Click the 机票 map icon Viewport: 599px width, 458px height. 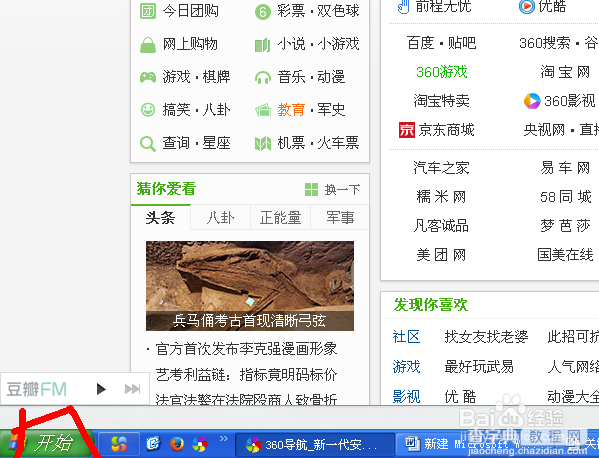[x=263, y=144]
